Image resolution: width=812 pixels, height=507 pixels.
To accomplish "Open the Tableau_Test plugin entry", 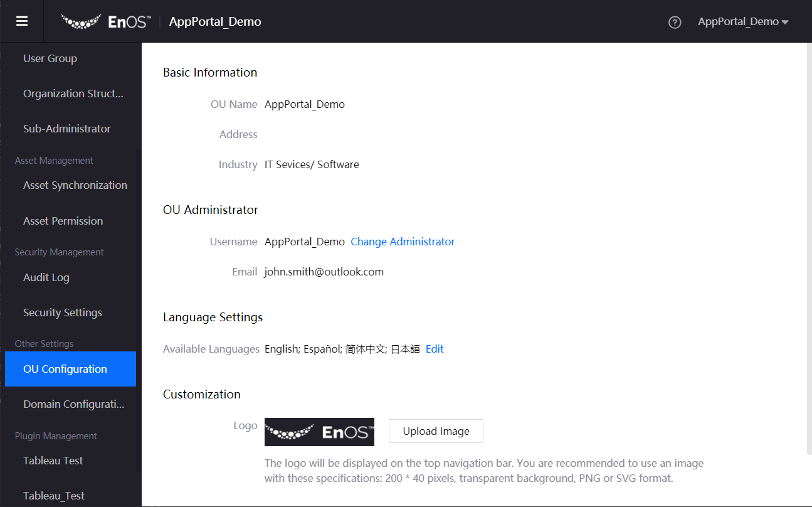I will pyautogui.click(x=53, y=496).
